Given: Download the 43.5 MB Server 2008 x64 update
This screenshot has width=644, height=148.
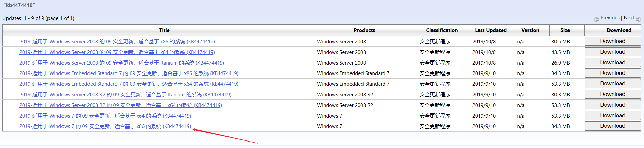Looking at the screenshot, I should pyautogui.click(x=613, y=52).
